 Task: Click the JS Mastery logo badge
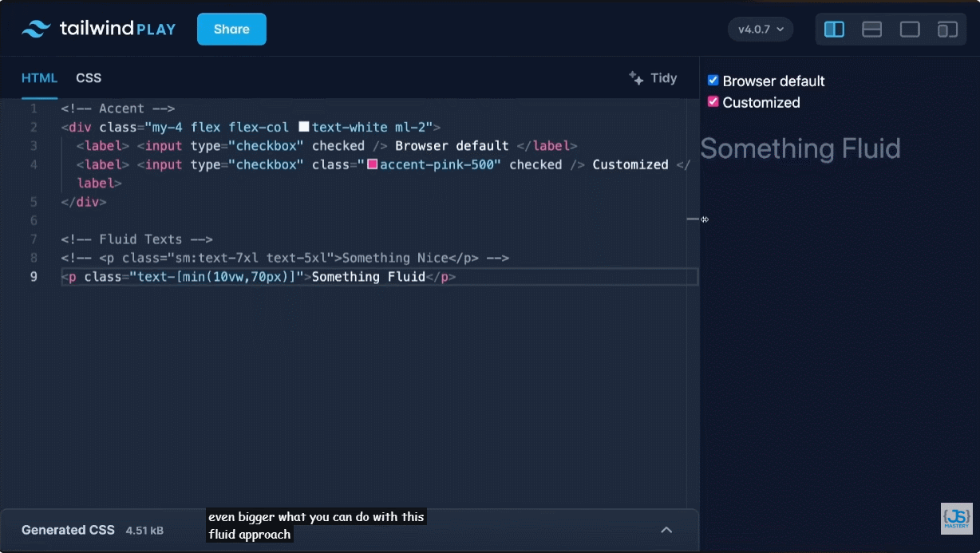(x=956, y=518)
